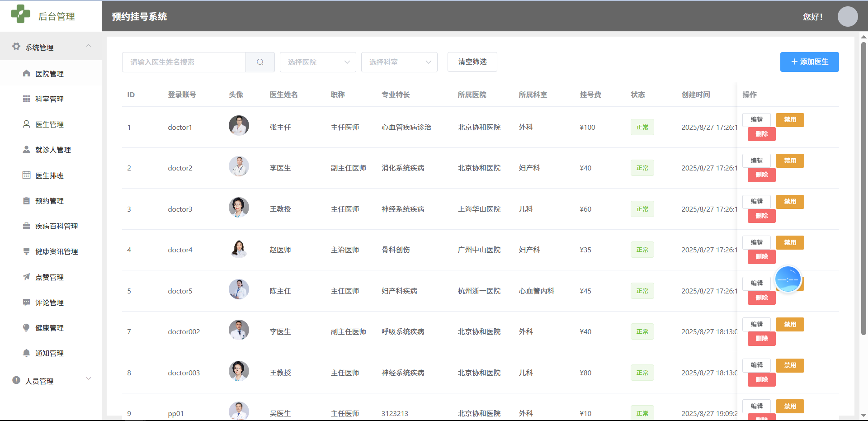Click the floating blue circle widget

point(788,279)
